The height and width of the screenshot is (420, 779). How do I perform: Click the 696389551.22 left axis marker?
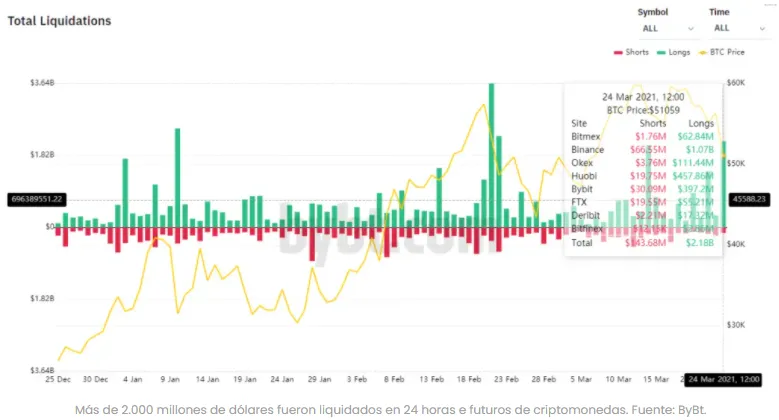pyautogui.click(x=37, y=199)
